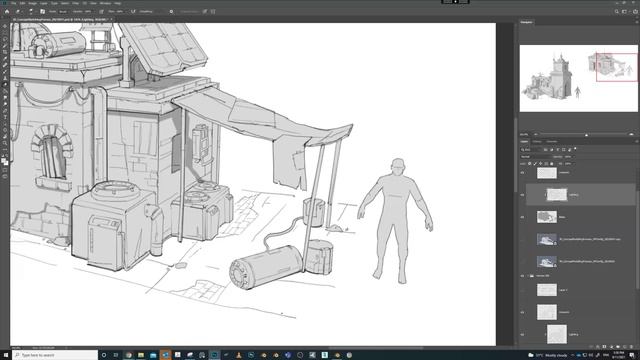Select the Clone Stamp tool
This screenshot has width=640, height=360.
point(5,78)
